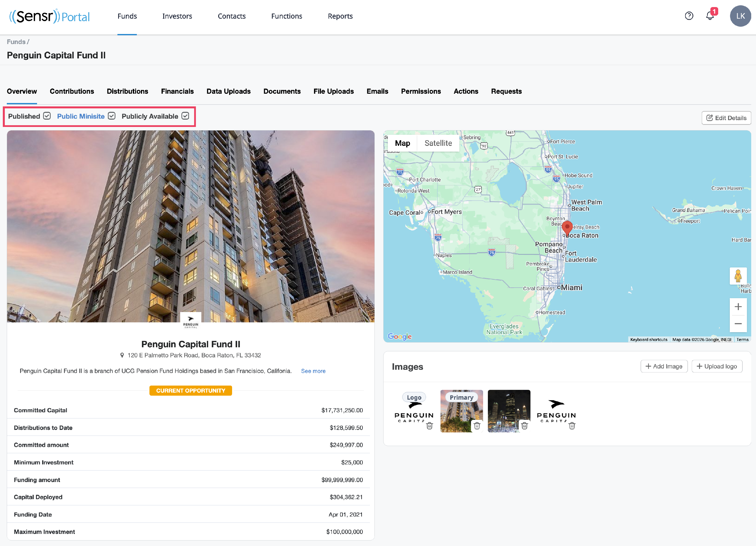Open the Reports menu
This screenshot has height=546, width=756.
click(x=340, y=16)
